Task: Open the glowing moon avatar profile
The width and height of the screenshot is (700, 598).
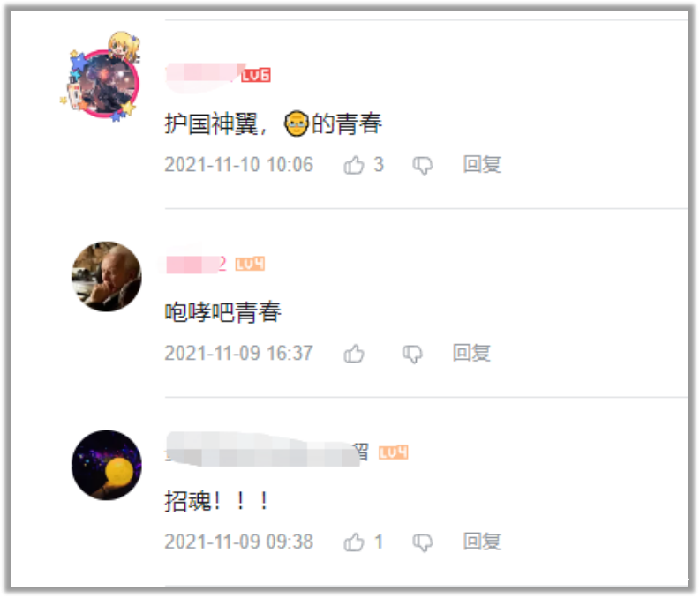Action: [x=106, y=465]
